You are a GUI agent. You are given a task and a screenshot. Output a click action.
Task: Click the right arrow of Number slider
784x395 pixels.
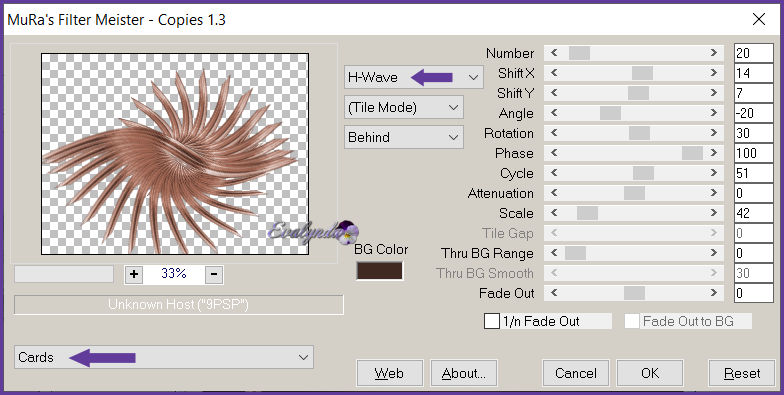[x=714, y=53]
